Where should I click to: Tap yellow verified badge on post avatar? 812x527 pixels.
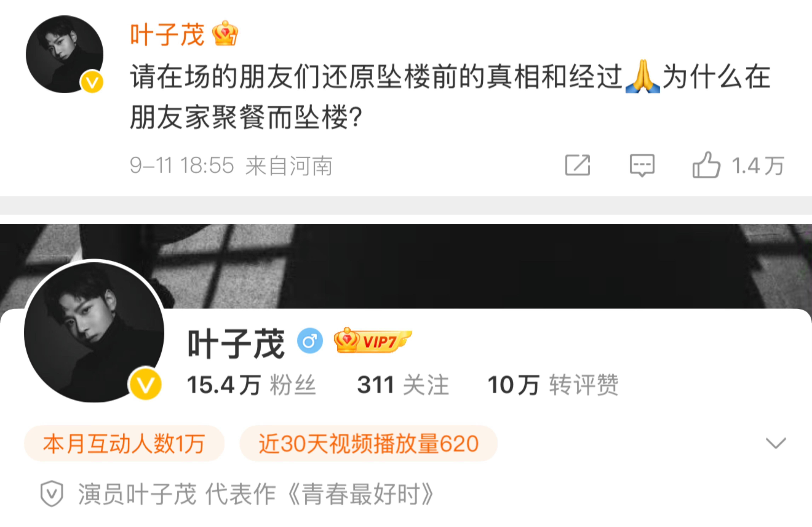tap(92, 82)
